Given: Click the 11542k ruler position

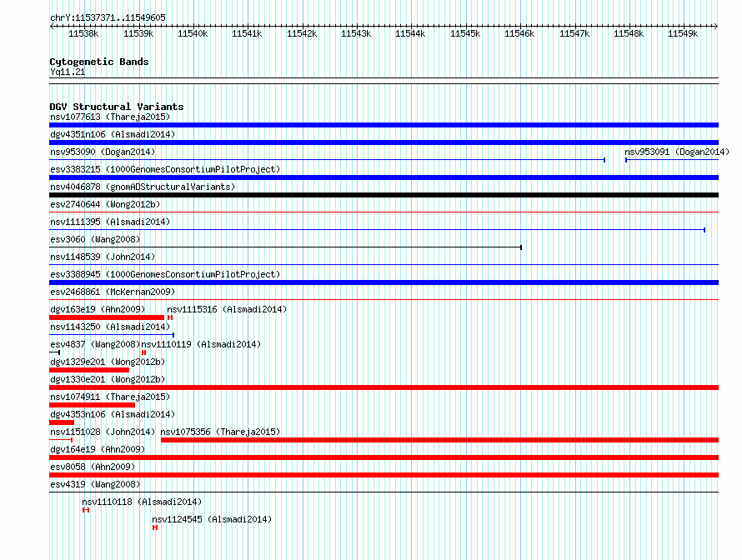Looking at the screenshot, I should [x=302, y=33].
